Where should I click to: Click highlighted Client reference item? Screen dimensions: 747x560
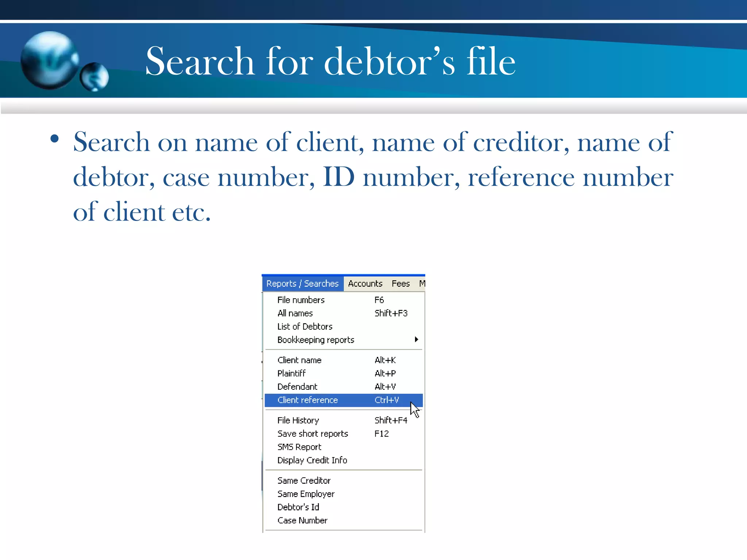307,400
